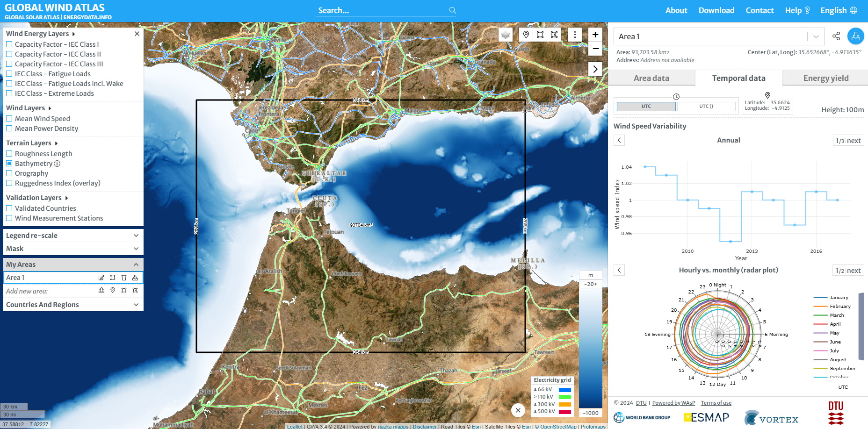Close the Wind Energy Layers panel
Screen dimensions: 868x429
(137, 34)
